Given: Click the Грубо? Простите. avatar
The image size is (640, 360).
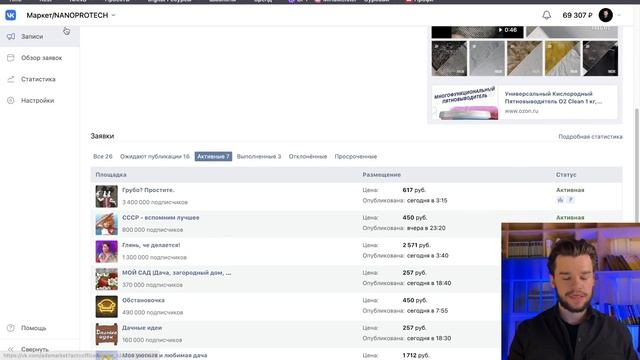Looking at the screenshot, I should click(107, 196).
